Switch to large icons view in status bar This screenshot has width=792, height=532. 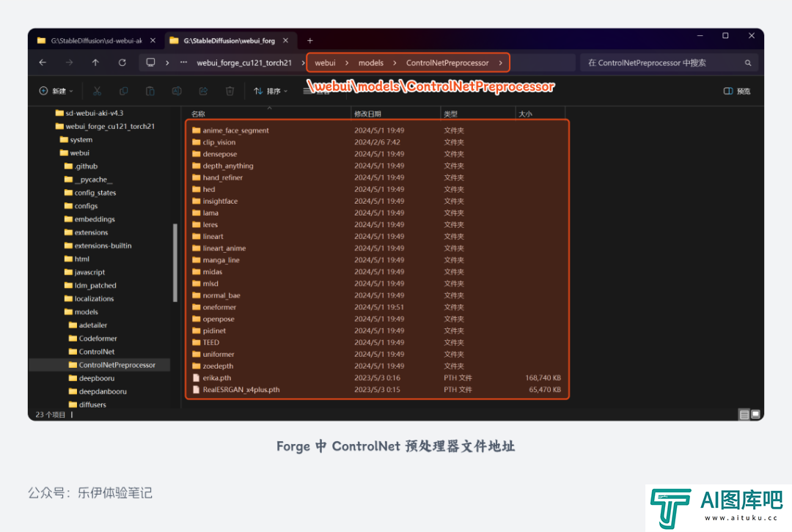[x=755, y=415]
